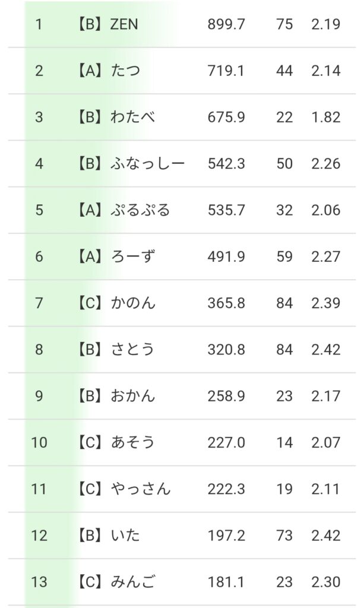This screenshot has height=608, width=364.
Task: Click the ろーず name in rank 6
Action: (133, 256)
